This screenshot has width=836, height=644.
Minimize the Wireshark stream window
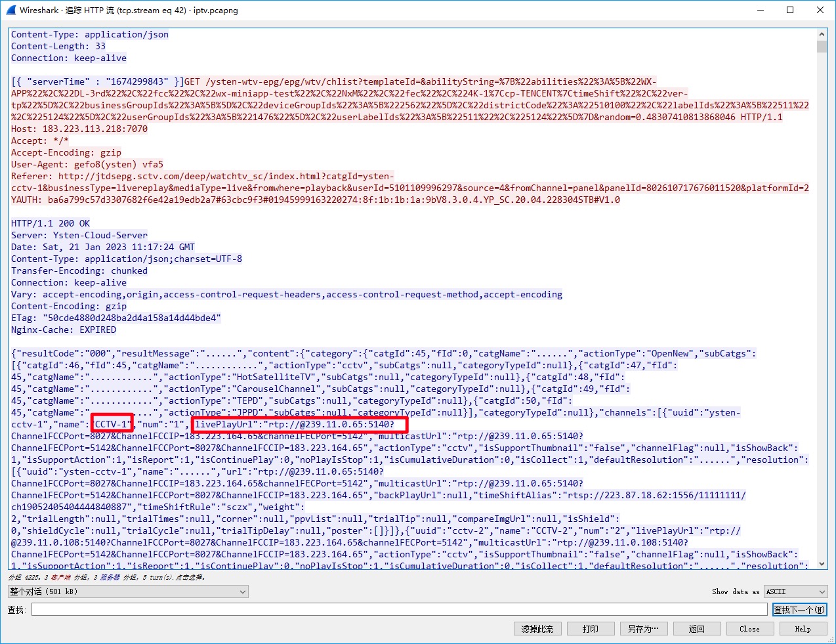(761, 10)
